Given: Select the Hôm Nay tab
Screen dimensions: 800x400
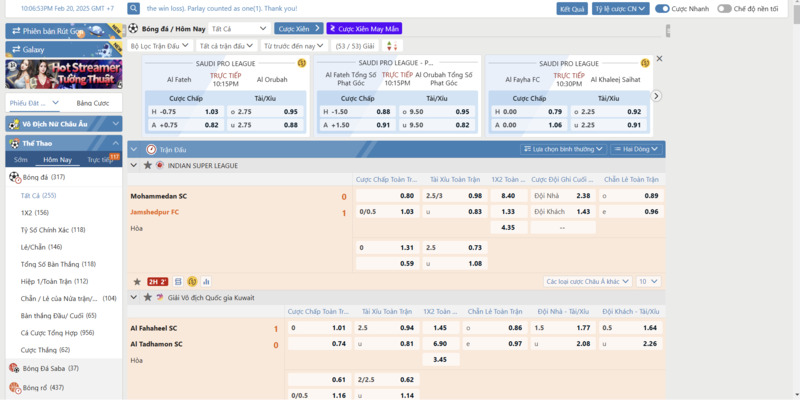Looking at the screenshot, I should [x=58, y=160].
